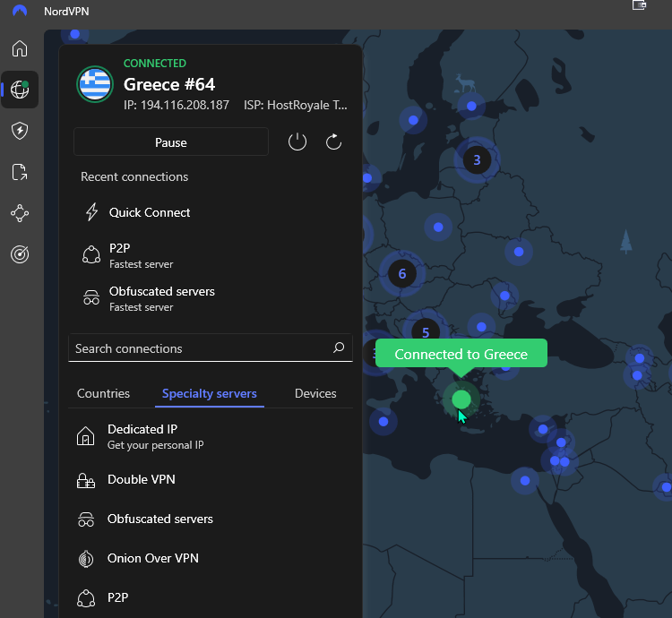Image resolution: width=672 pixels, height=618 pixels.
Task: Click the Quick Connect lightning icon
Action: (91, 212)
